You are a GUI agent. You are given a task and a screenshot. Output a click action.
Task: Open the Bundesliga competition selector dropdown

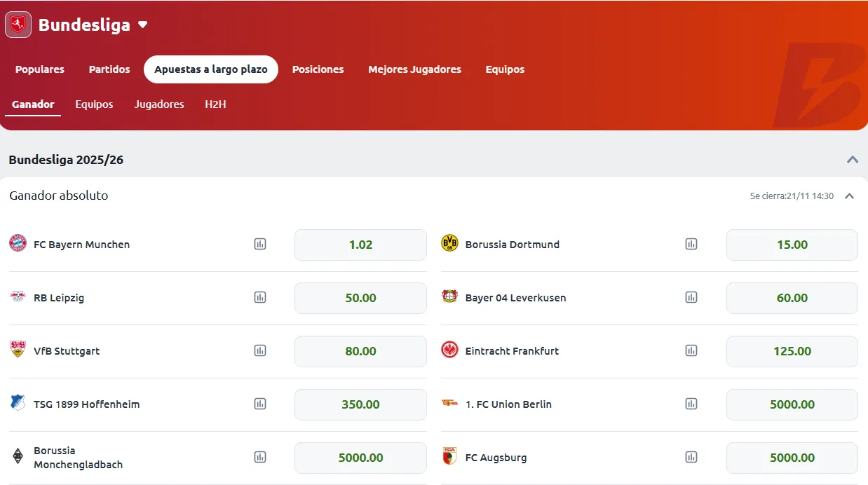pos(143,24)
